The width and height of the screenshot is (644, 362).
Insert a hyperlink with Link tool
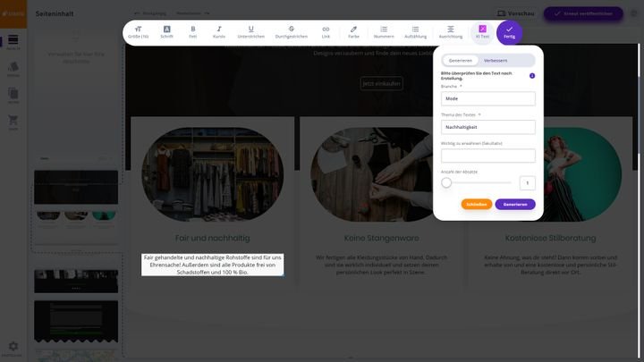point(326,32)
